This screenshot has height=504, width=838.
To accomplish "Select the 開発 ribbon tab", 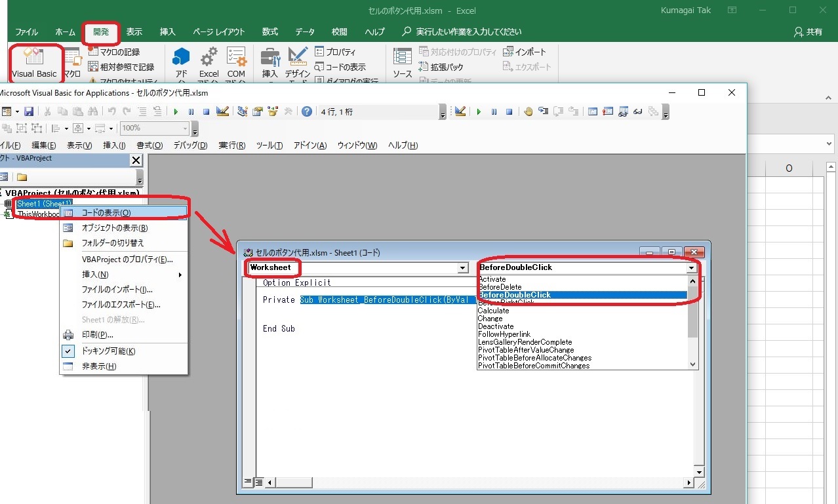I will click(x=101, y=31).
